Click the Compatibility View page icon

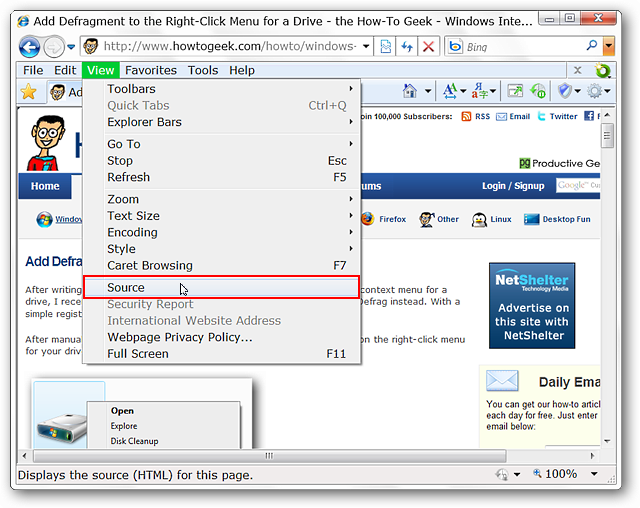(385, 47)
